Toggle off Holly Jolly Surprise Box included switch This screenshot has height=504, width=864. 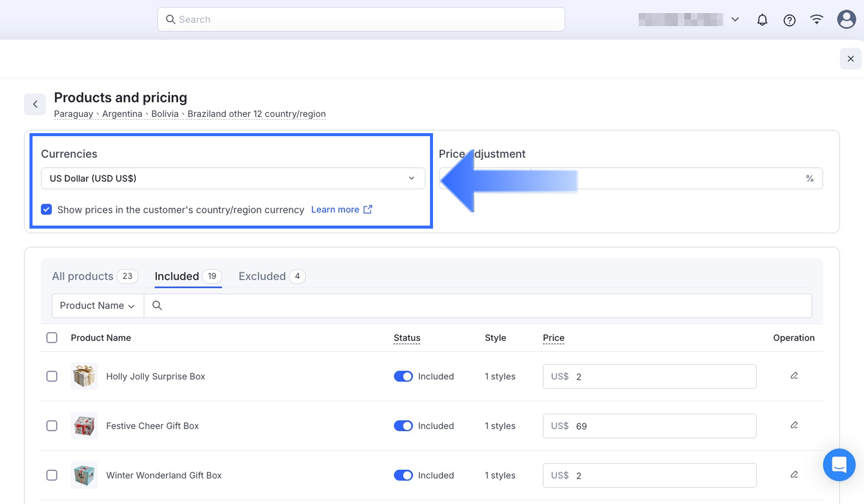[403, 376]
